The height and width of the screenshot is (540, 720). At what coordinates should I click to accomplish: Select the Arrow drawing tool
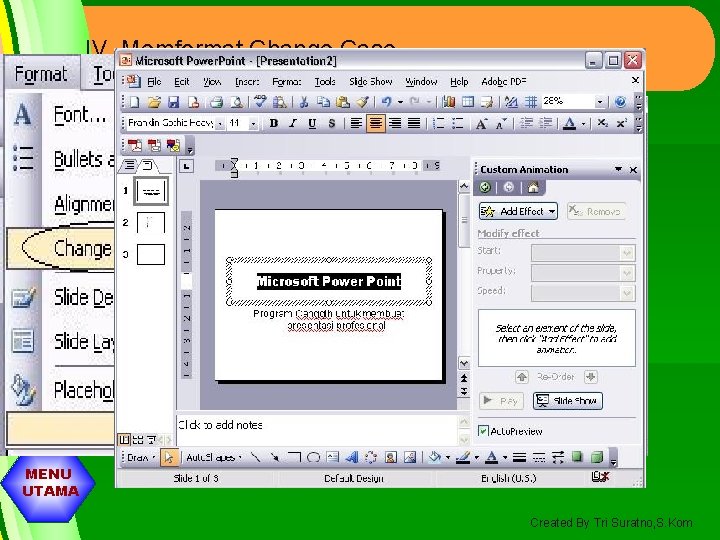click(x=275, y=457)
